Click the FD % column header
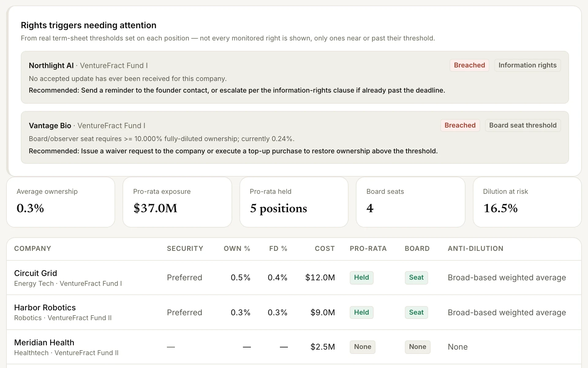 click(x=278, y=249)
